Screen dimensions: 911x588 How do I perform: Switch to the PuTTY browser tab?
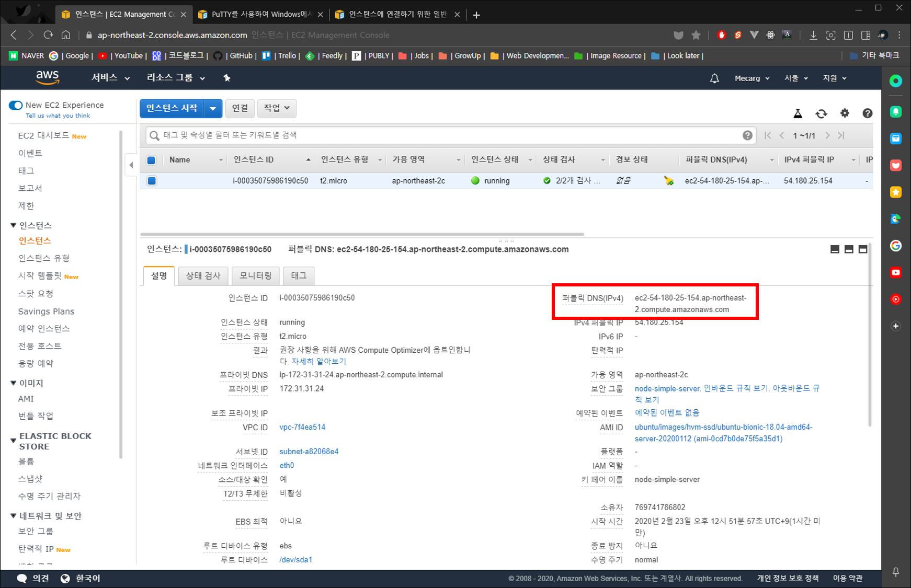pos(260,14)
